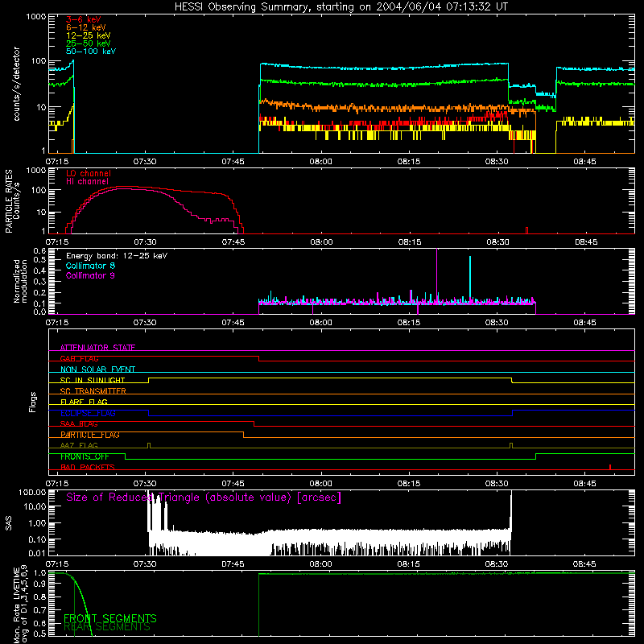Click the SC_IN_SUNLIGHT flag label
Viewport: 644px width, 644px height.
tap(93, 380)
